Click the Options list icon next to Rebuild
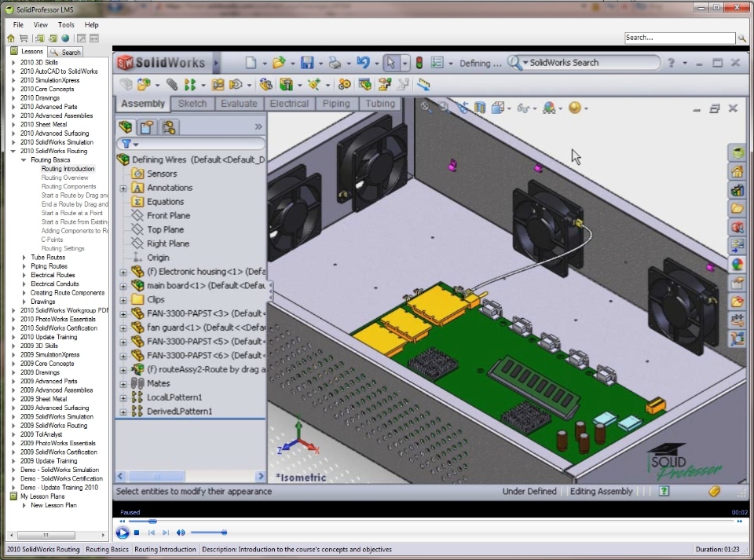754x560 pixels. pyautogui.click(x=437, y=63)
